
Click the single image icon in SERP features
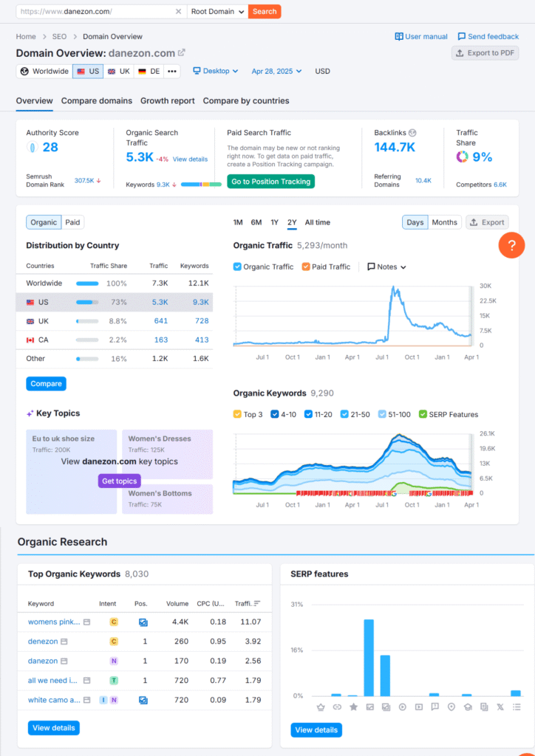point(370,707)
